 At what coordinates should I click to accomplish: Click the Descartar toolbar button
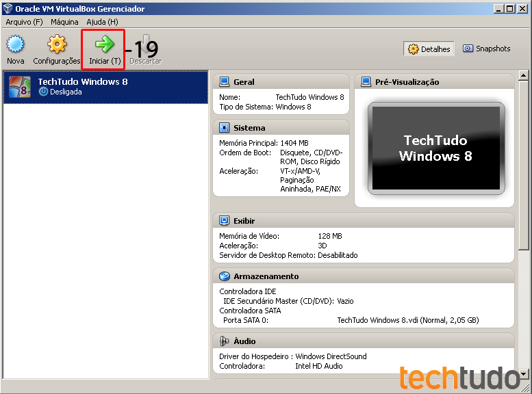(x=146, y=49)
